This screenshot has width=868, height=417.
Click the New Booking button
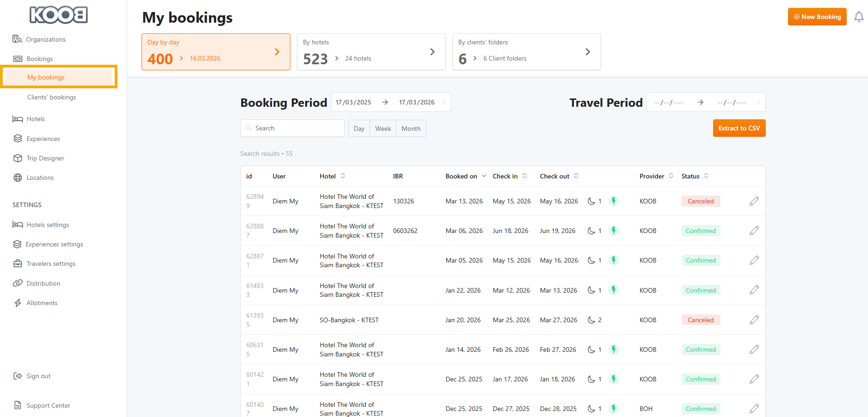click(817, 17)
